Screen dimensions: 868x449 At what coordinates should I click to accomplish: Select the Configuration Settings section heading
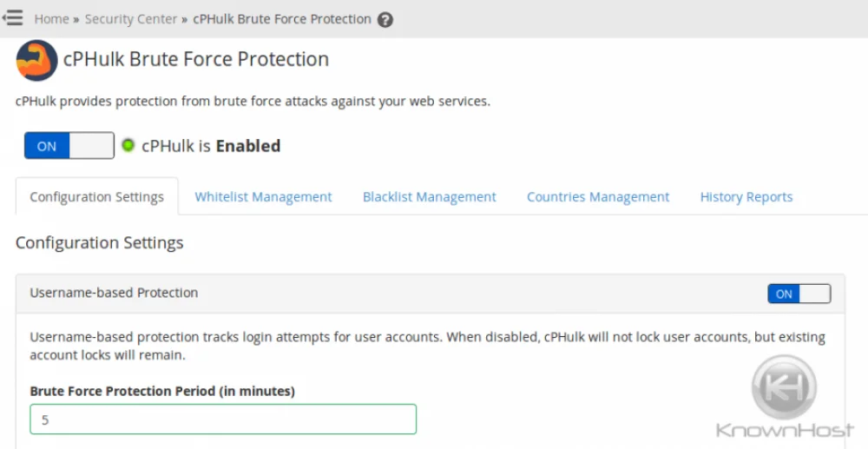point(100,243)
